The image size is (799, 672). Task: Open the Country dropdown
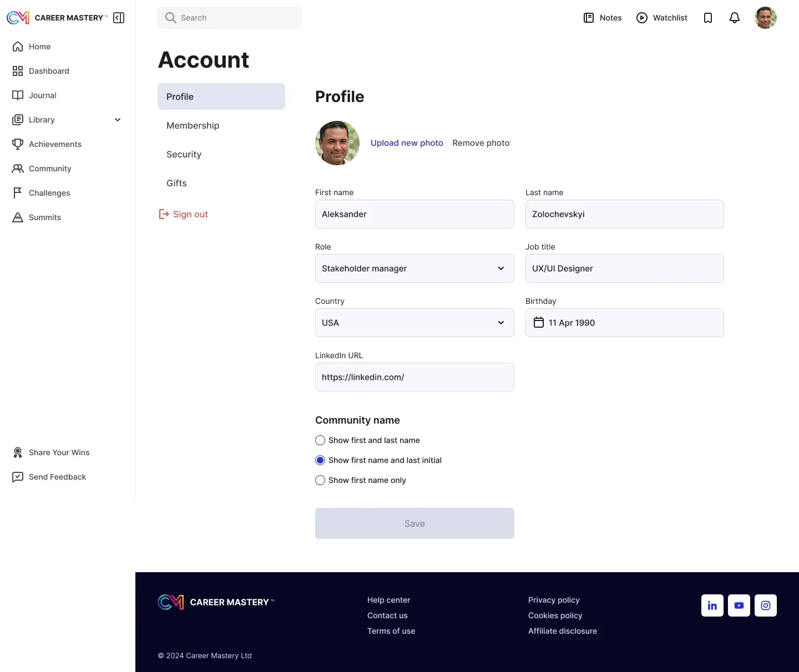(x=414, y=323)
